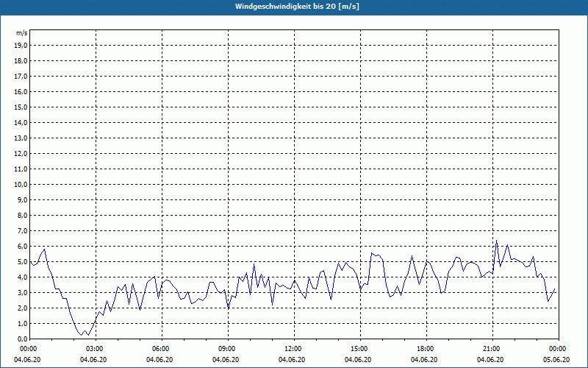
Task: Pick the "09:00" time label
Action: click(x=228, y=349)
